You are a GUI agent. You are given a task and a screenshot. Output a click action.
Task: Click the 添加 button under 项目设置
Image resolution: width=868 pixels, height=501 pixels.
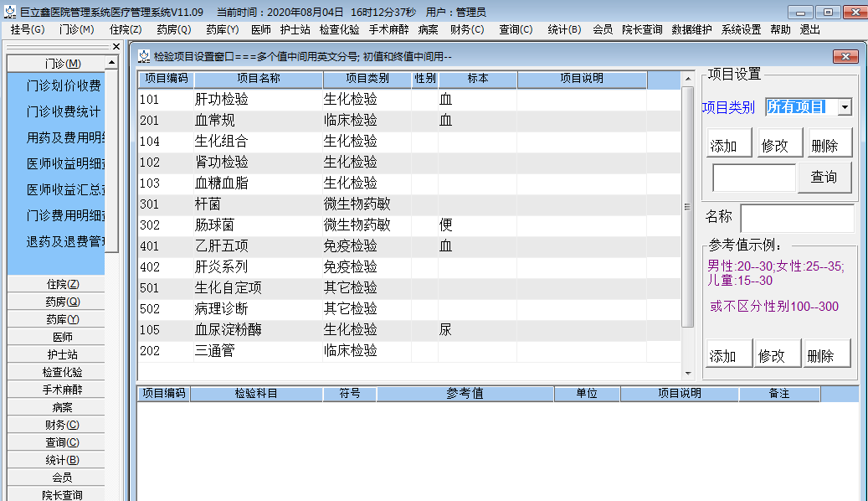(x=727, y=143)
